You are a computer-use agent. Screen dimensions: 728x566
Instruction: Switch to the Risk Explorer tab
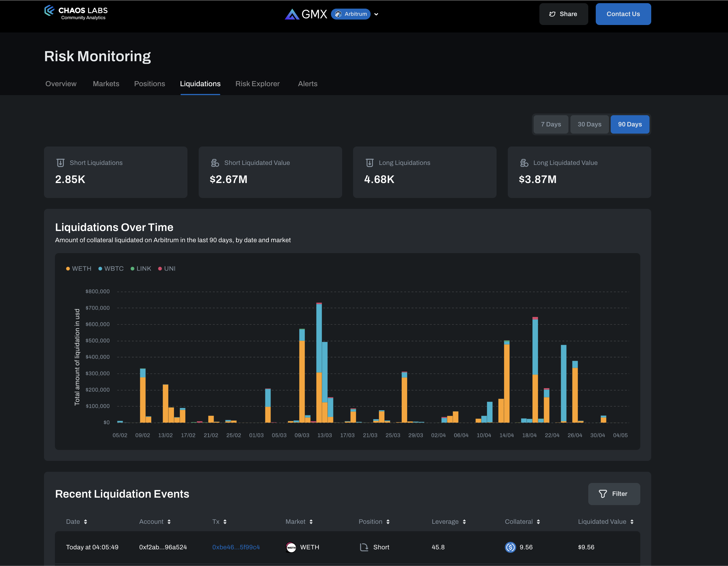pyautogui.click(x=257, y=84)
